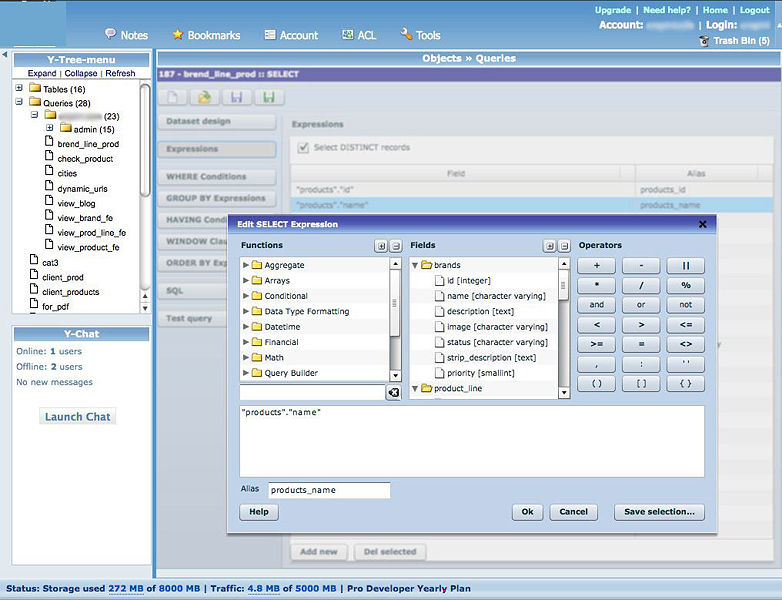This screenshot has height=600, width=782.
Task: Expand the Tables node in tree
Action: coord(19,89)
